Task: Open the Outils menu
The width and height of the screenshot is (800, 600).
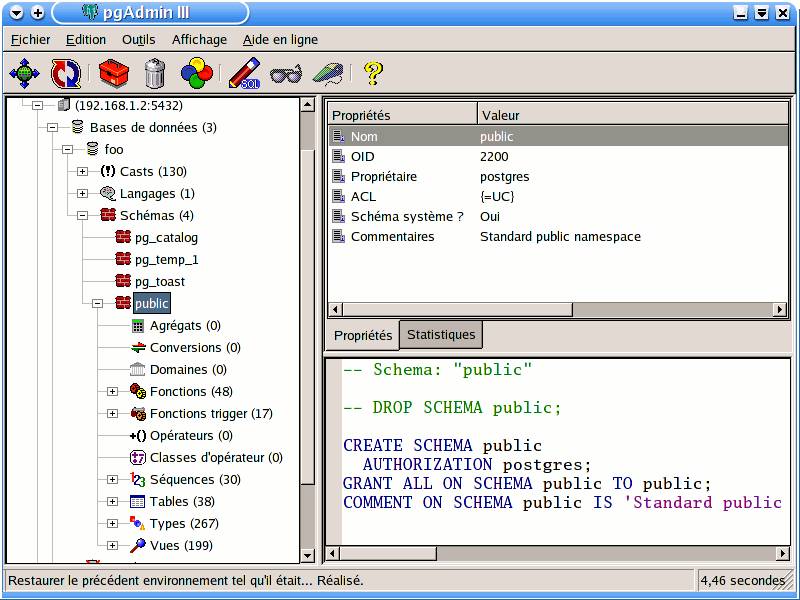Action: click(138, 39)
